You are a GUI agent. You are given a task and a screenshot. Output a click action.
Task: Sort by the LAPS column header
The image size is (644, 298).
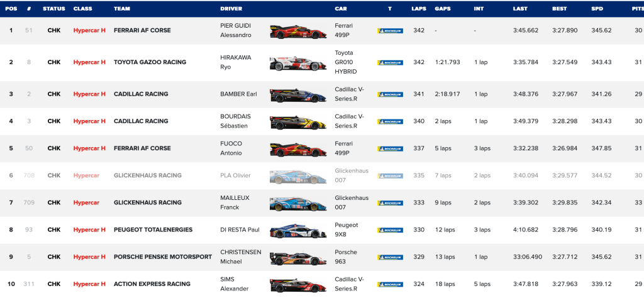pos(419,9)
